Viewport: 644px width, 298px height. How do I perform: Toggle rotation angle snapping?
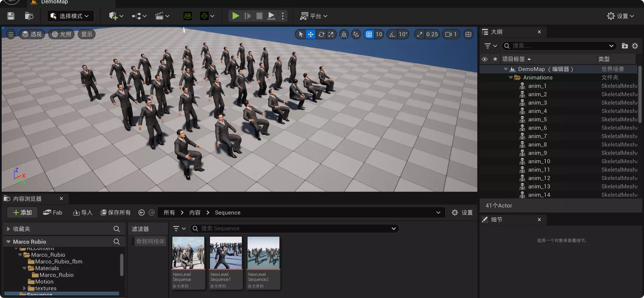tap(392, 34)
